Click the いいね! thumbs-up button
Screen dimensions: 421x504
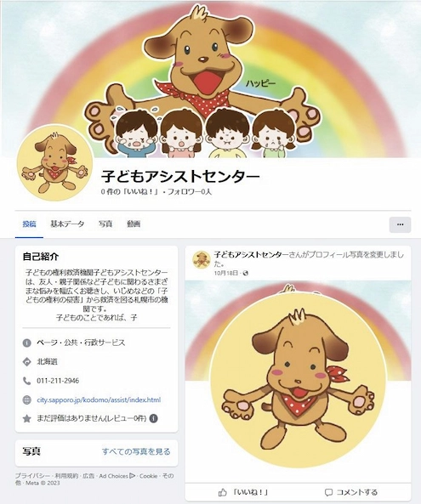point(243,492)
